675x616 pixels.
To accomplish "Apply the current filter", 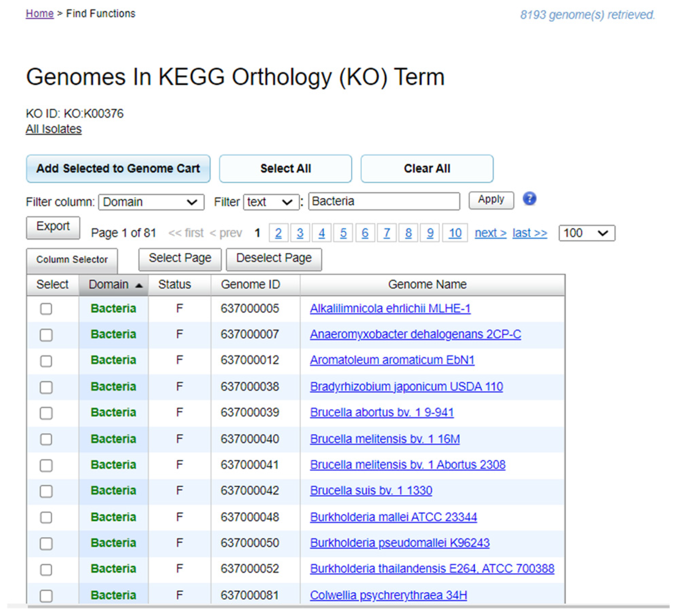I will [x=491, y=200].
